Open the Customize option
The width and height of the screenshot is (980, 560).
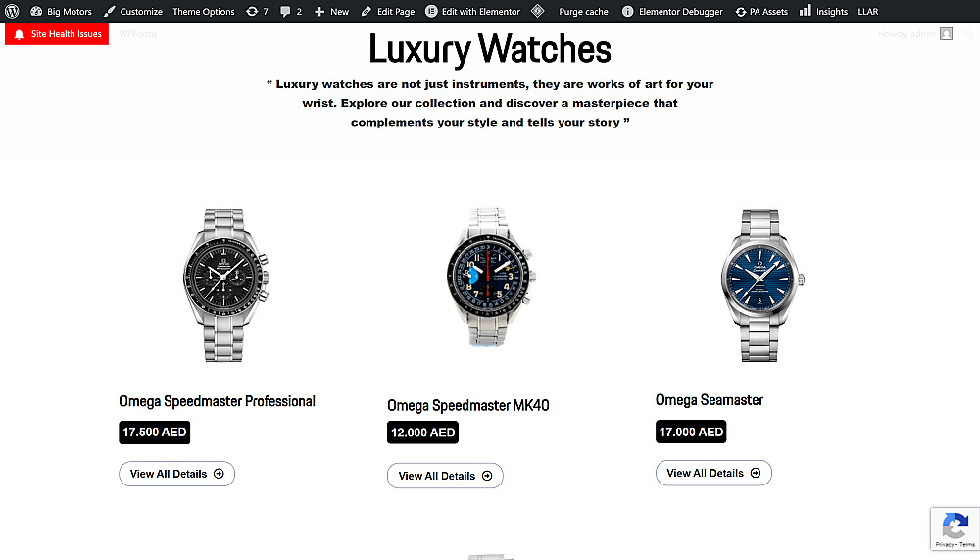pyautogui.click(x=133, y=11)
